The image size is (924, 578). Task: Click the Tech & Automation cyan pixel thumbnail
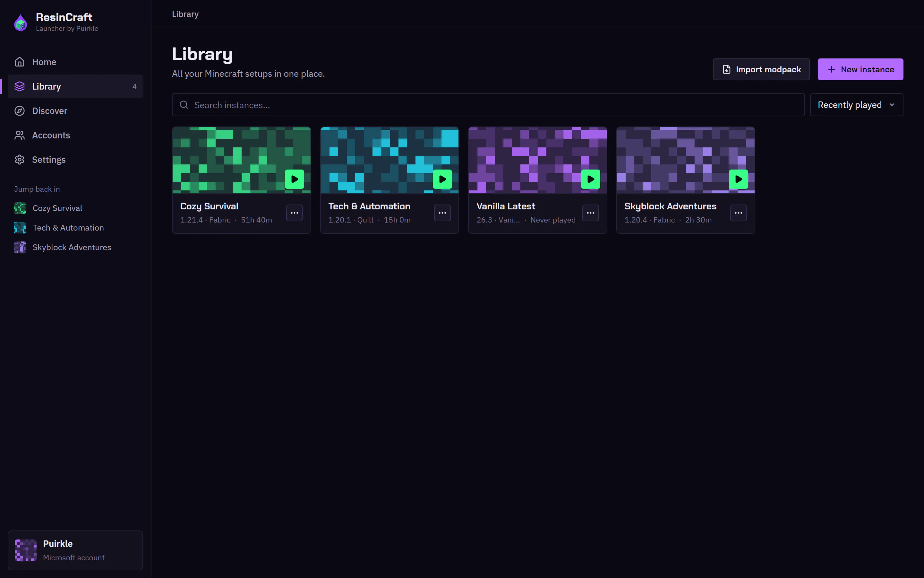tap(389, 160)
